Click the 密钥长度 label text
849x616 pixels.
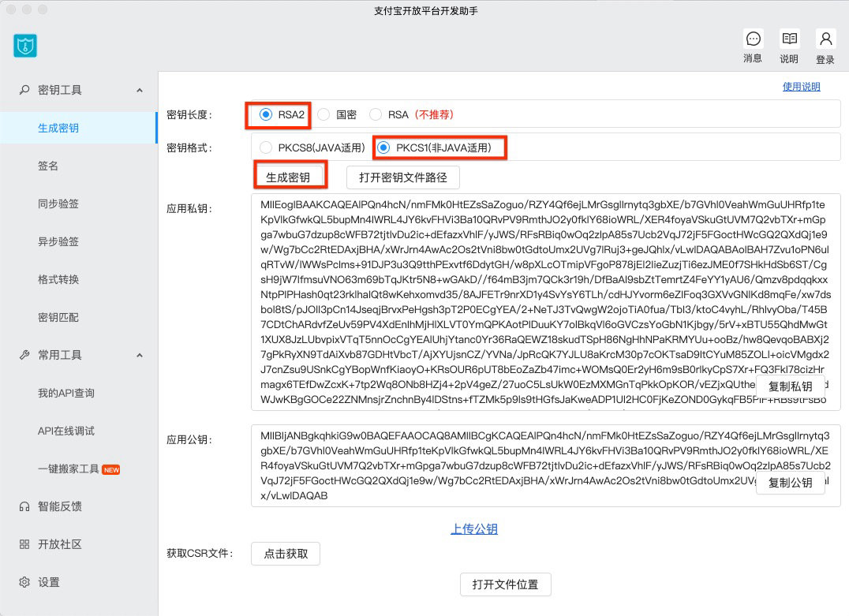coord(189,114)
